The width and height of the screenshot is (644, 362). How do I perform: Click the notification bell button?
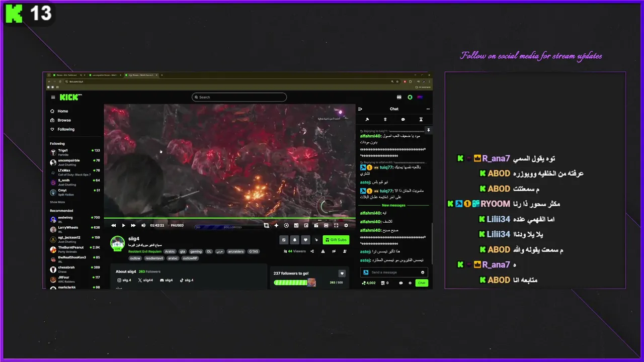pos(295,240)
